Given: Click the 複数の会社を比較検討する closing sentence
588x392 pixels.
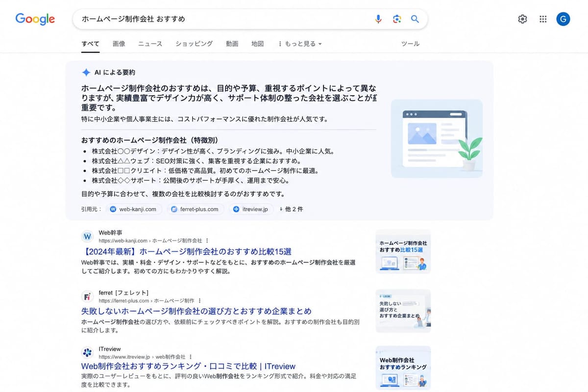Looking at the screenshot, I should [183, 194].
